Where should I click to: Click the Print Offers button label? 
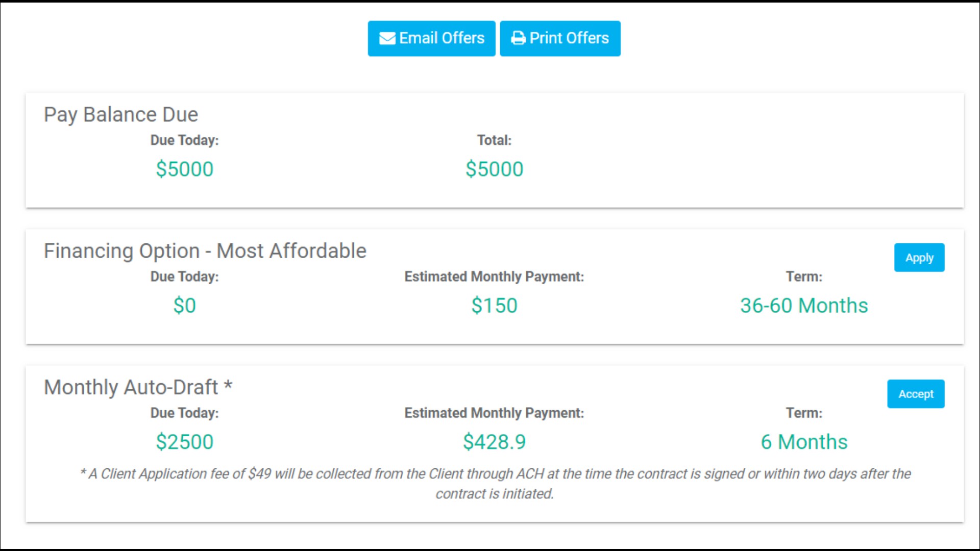[x=569, y=38]
